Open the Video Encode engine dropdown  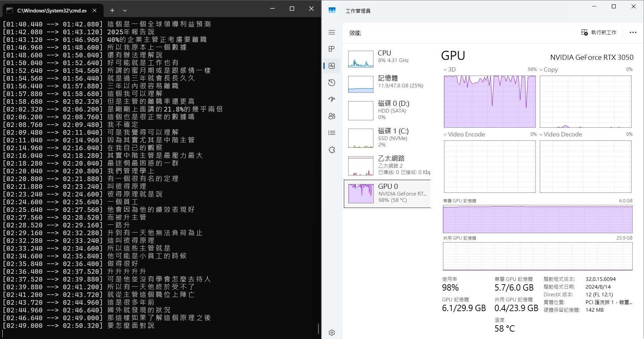coord(464,134)
